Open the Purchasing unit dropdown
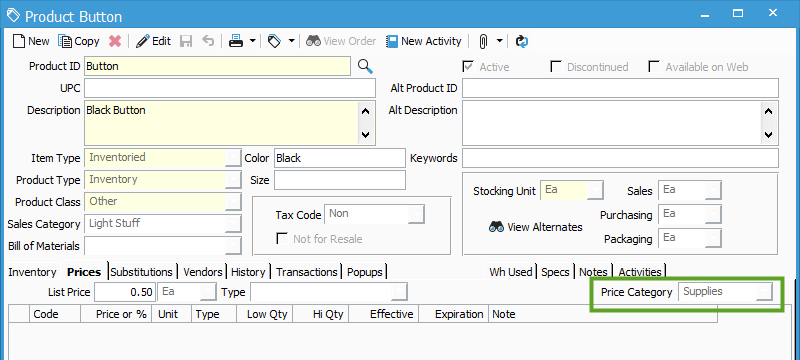The image size is (800, 360). [x=714, y=214]
